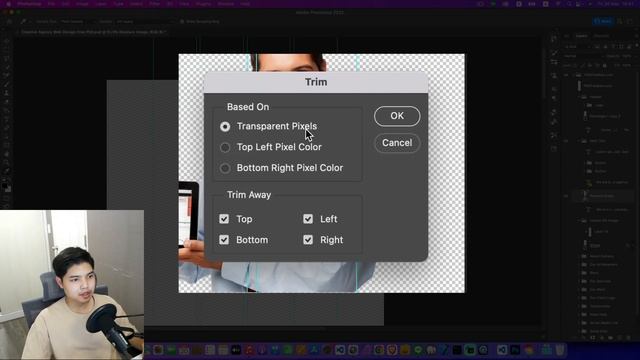
Task: Uncheck the Top trim checkbox
Action: [224, 219]
